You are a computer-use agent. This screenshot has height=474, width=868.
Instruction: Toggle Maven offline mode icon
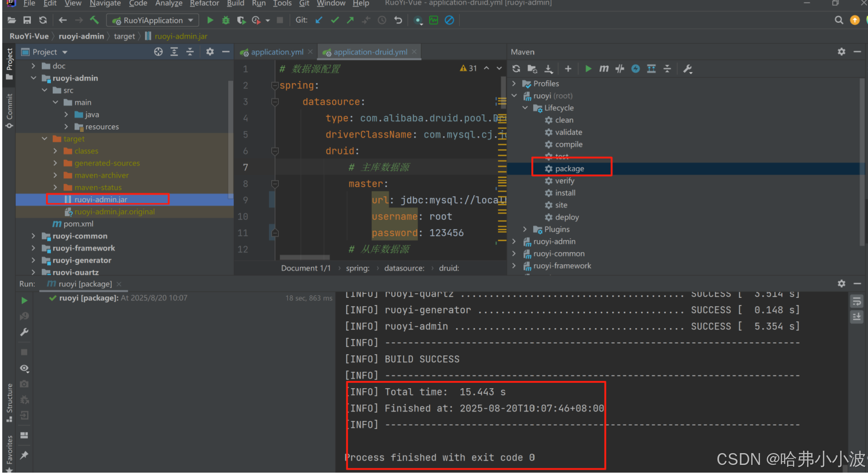tap(620, 69)
